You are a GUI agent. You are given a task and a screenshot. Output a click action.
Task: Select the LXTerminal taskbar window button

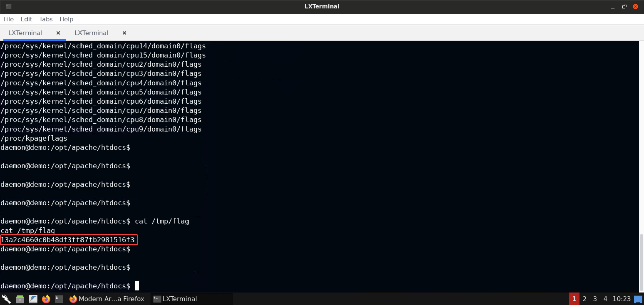click(x=192, y=299)
